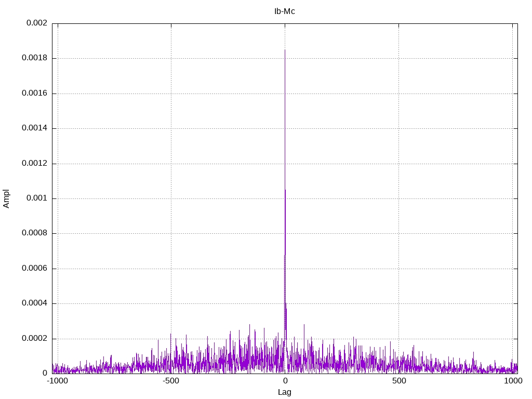Click the "Lag" x-axis label
Screen dimensions: 532x399
coord(284,392)
